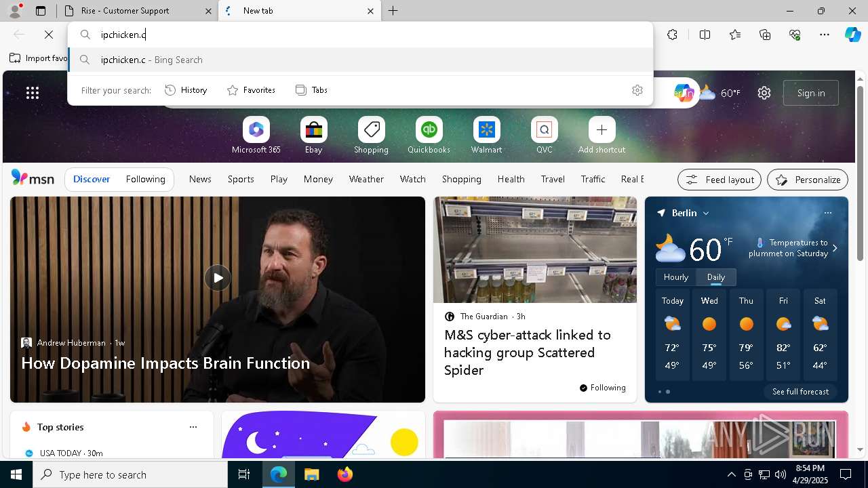Open the Ebay shortcut icon

[x=313, y=129]
